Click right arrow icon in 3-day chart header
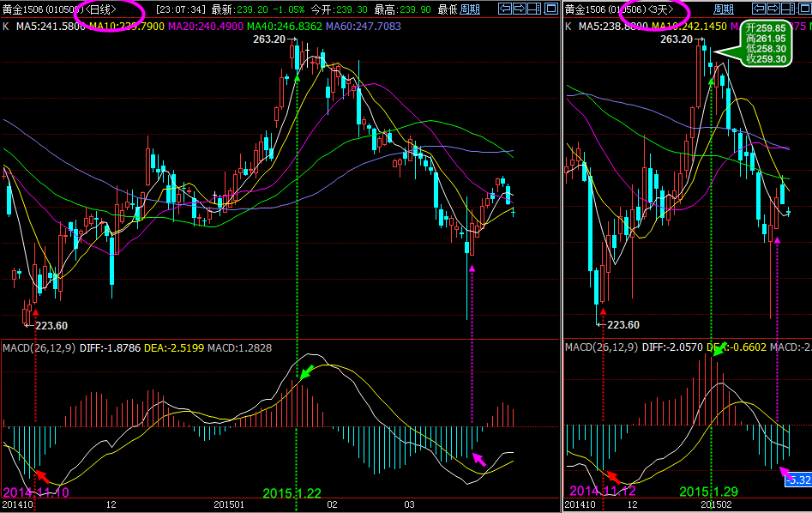 click(772, 9)
